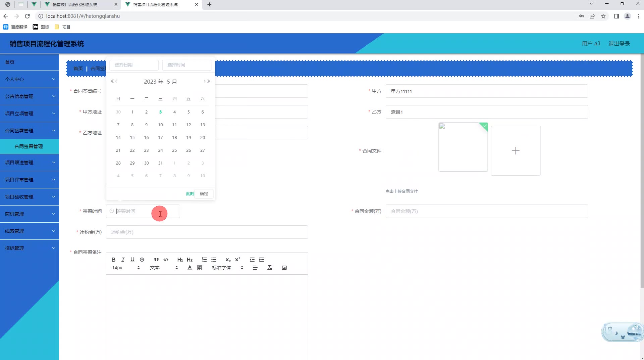Select the uploaded contract file thumbnail
The width and height of the screenshot is (644, 360).
click(463, 147)
